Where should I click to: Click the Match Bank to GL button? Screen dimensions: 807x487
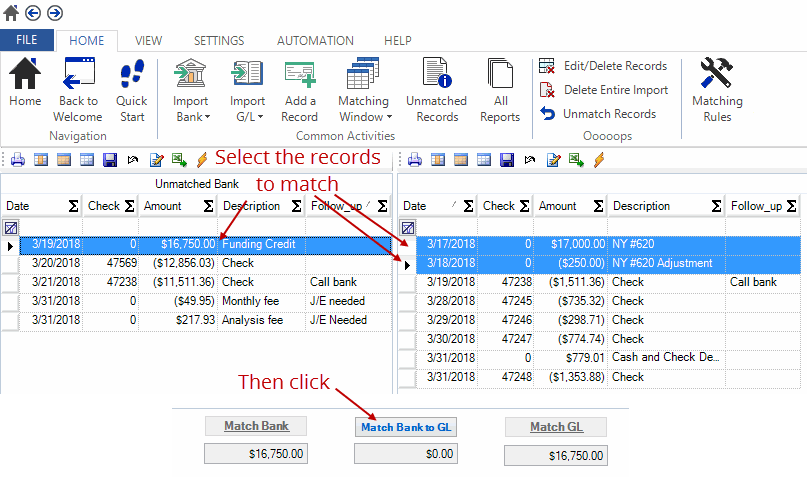(406, 427)
